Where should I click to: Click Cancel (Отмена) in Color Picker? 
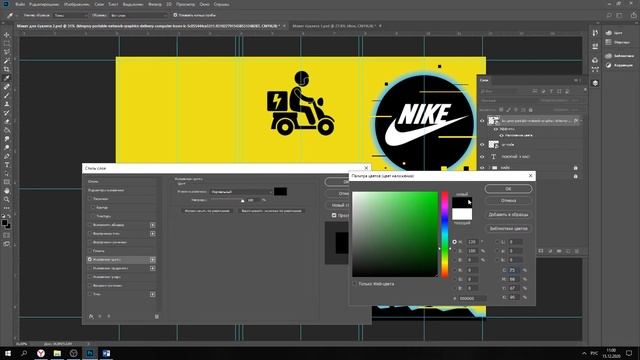pyautogui.click(x=508, y=200)
